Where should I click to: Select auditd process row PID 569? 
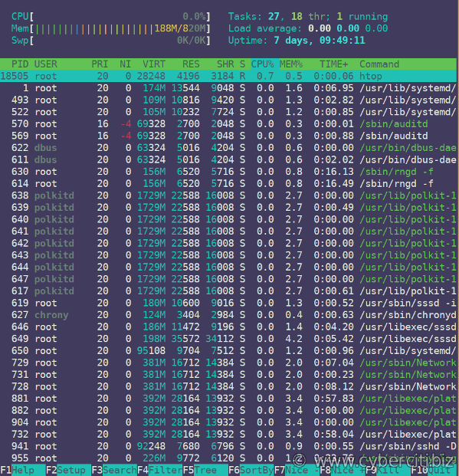point(228,136)
